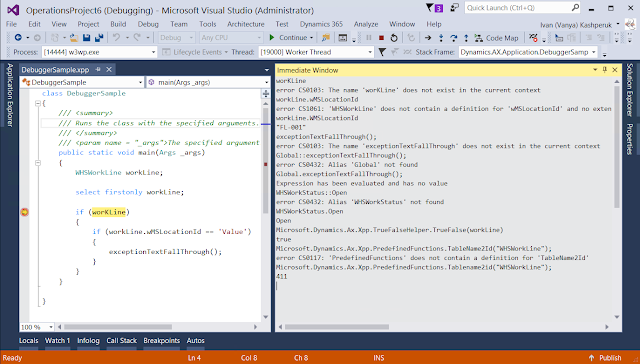The height and width of the screenshot is (364, 640).
Task: Open the Properties side tab
Action: tap(629, 139)
